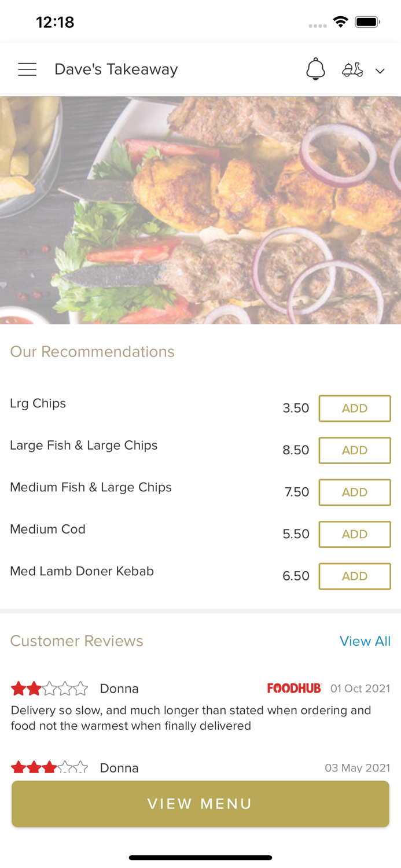Select the Dave's Takeaway header title
This screenshot has width=401, height=868.
(116, 69)
